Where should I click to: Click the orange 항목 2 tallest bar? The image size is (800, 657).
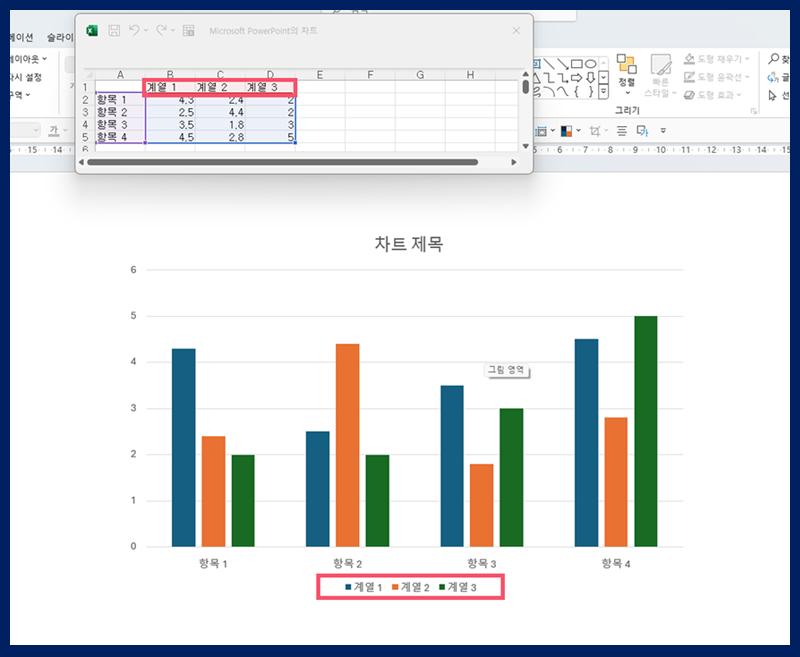[x=347, y=445]
